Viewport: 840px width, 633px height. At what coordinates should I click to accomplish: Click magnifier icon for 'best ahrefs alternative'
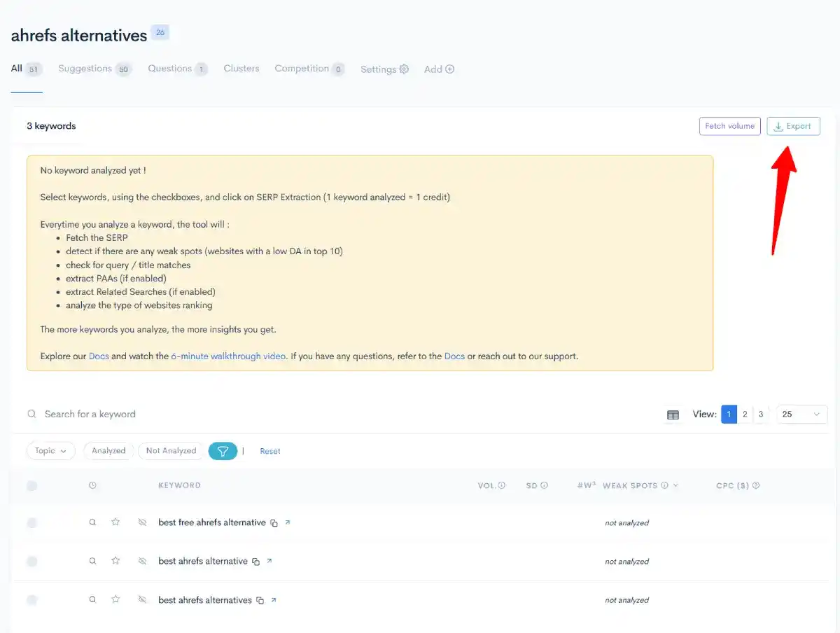92,561
